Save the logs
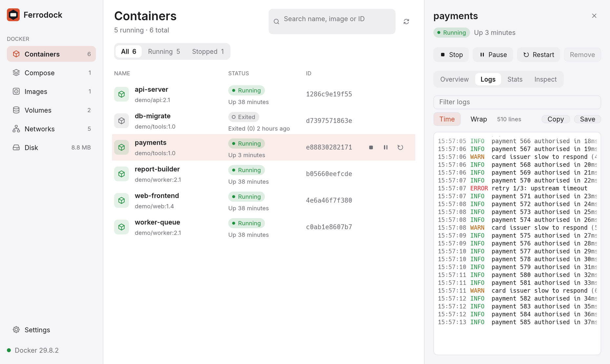610x364 pixels. 587,119
